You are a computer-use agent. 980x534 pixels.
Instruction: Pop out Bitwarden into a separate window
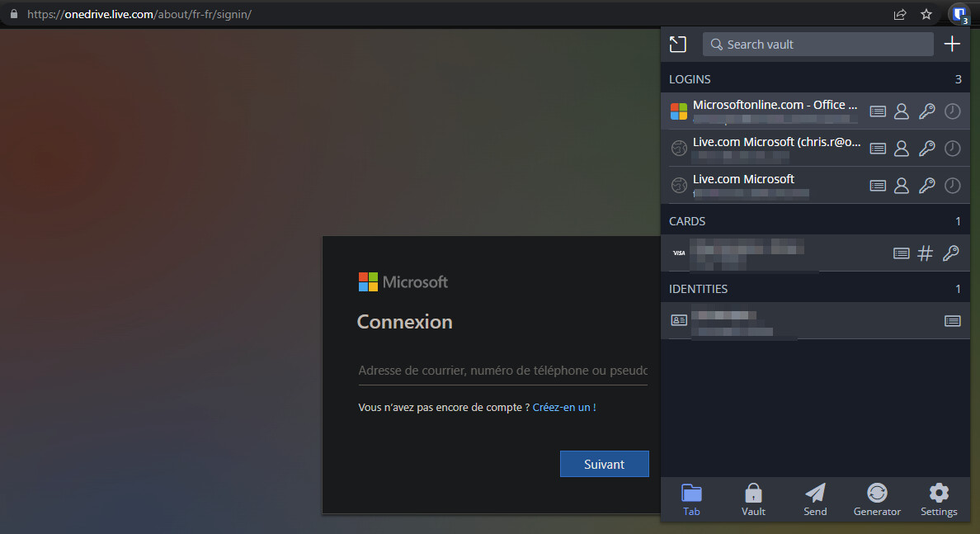pyautogui.click(x=677, y=44)
